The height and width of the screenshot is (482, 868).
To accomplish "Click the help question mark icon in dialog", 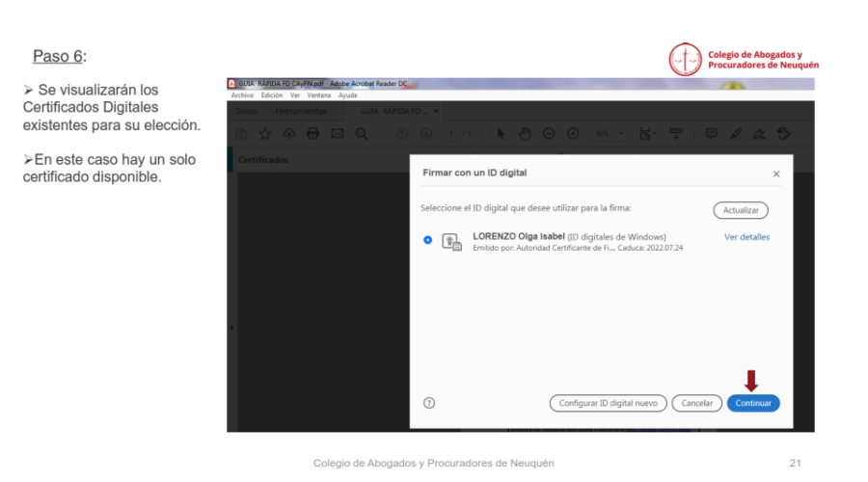I will tap(429, 403).
